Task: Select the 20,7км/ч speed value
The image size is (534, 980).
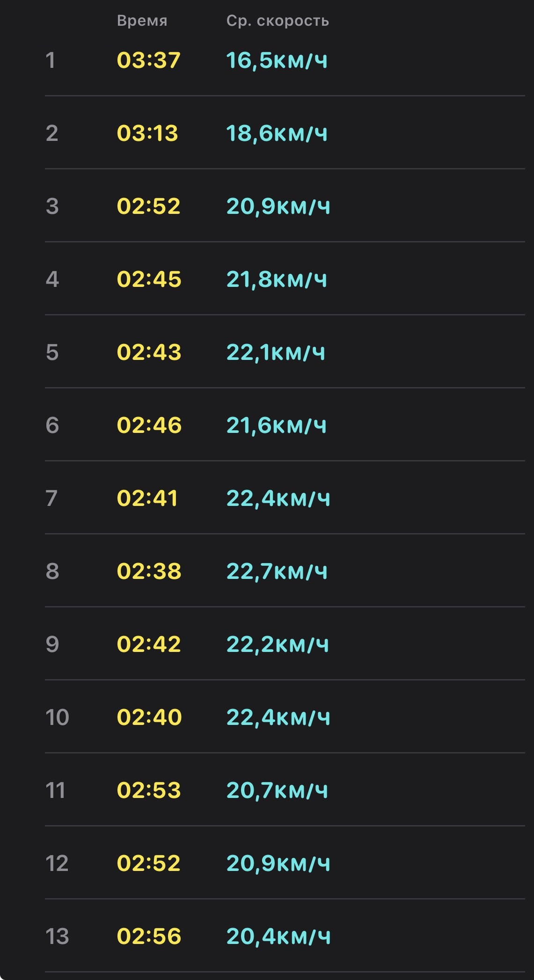Action: point(277,790)
